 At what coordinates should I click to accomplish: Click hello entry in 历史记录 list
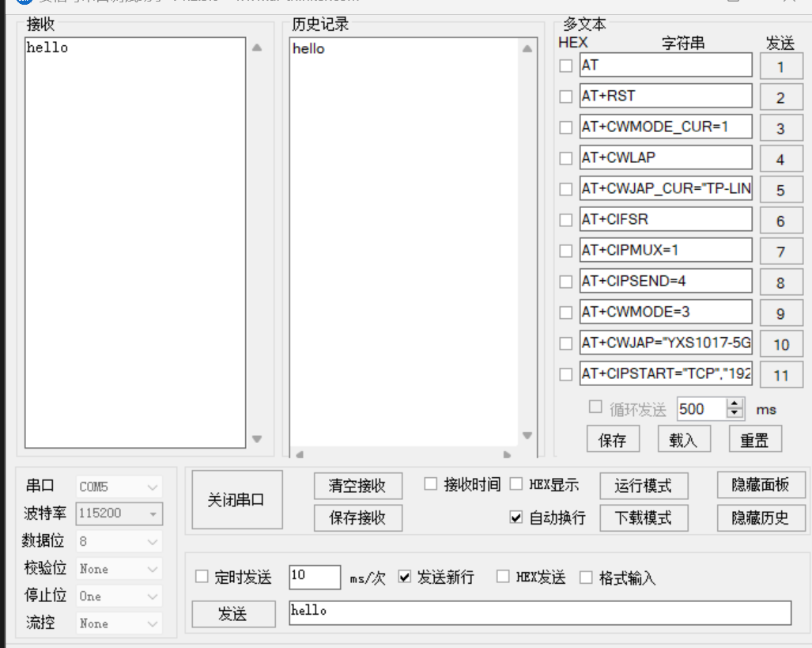click(x=308, y=49)
